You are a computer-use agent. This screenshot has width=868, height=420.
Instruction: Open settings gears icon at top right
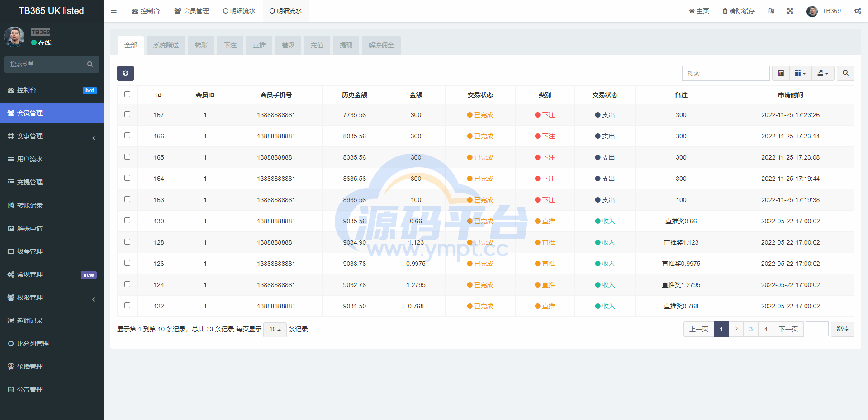coord(858,11)
